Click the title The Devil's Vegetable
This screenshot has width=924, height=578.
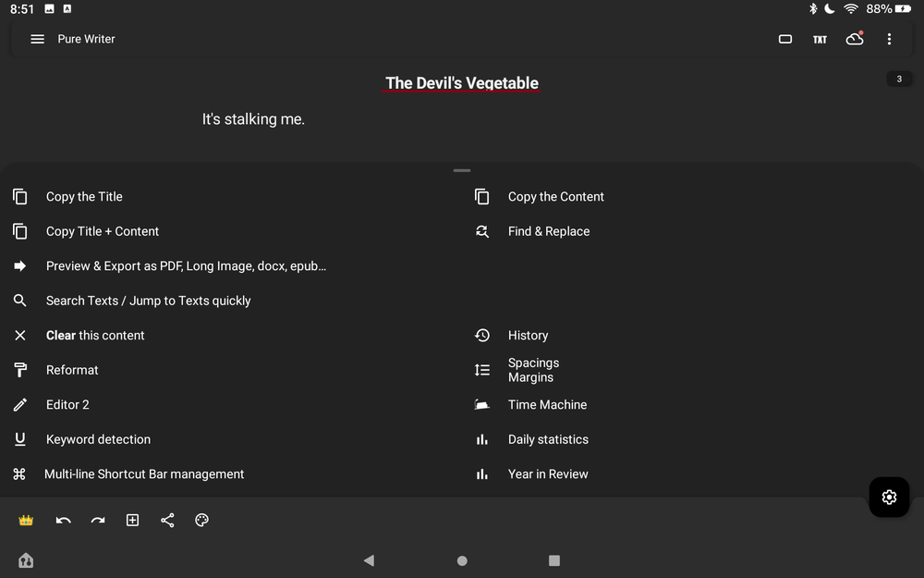coord(461,83)
